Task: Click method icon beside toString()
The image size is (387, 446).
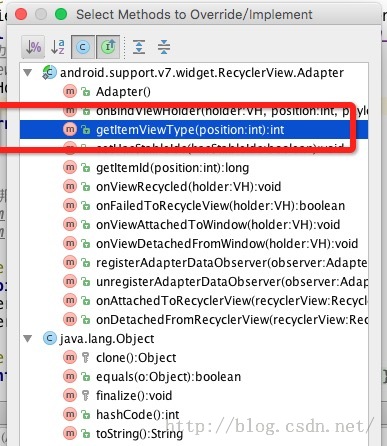Action: [70, 433]
